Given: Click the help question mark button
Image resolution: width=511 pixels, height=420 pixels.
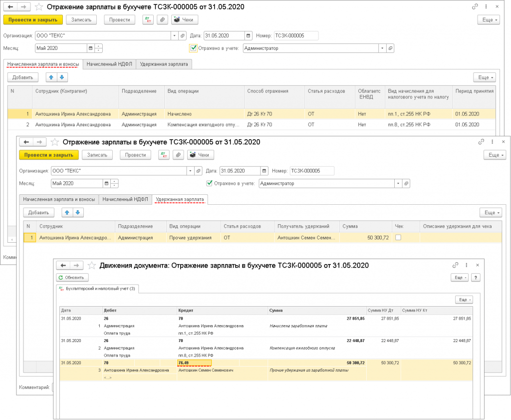Looking at the screenshot, I should pyautogui.click(x=476, y=277).
